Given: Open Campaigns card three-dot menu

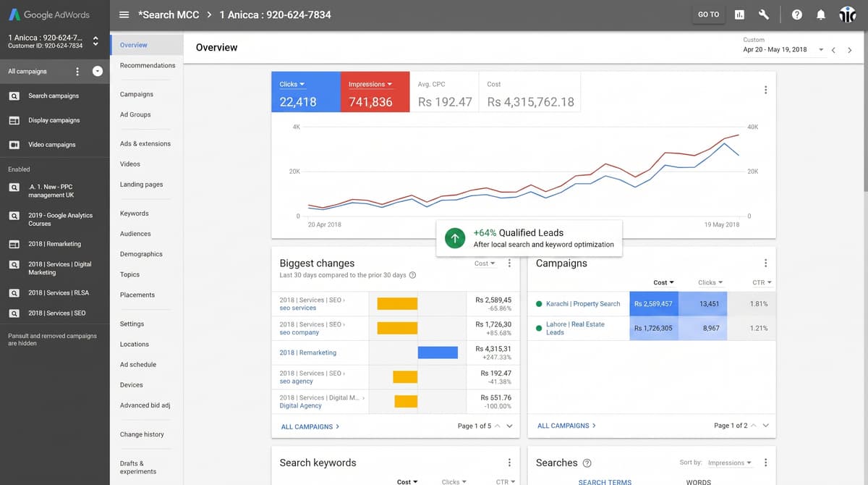Looking at the screenshot, I should click(x=765, y=263).
